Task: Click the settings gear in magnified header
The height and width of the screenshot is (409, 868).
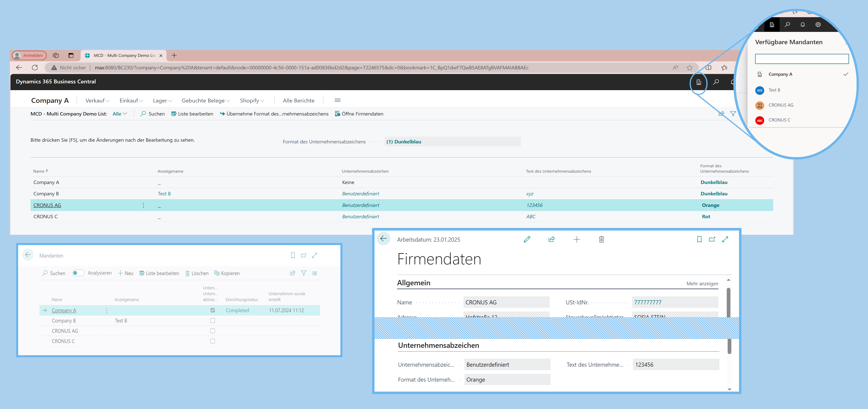Action: (818, 25)
